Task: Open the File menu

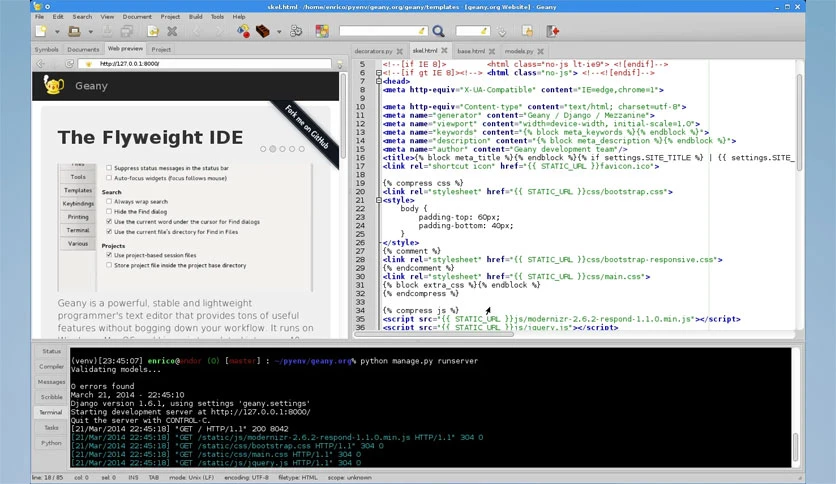Action: [x=39, y=17]
